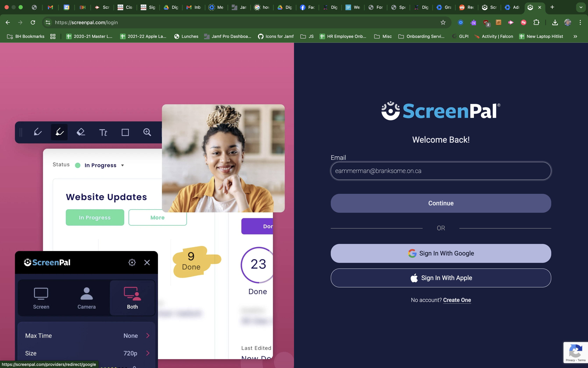Screen dimensions: 588x368
Task: Open the Activity | Falcon bookmark
Action: point(494,36)
